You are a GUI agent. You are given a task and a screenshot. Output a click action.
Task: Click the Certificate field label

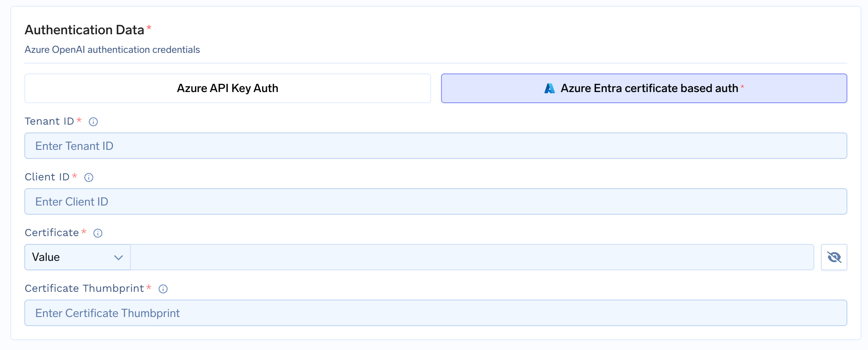[x=52, y=233]
